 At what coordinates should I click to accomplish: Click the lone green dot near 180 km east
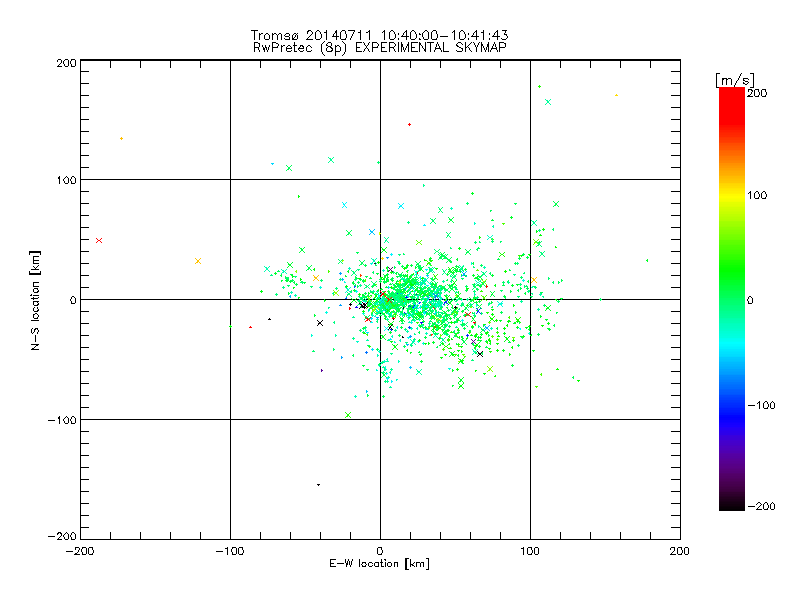[647, 260]
